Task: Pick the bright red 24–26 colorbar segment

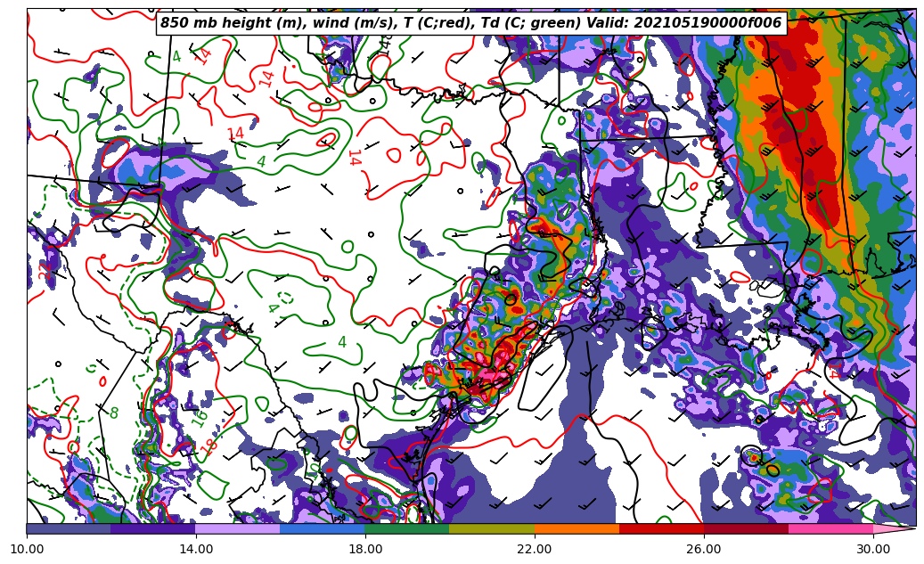Action: (x=661, y=528)
